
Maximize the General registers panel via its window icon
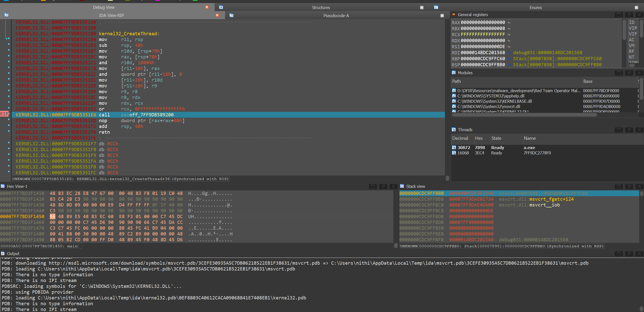[619, 15]
